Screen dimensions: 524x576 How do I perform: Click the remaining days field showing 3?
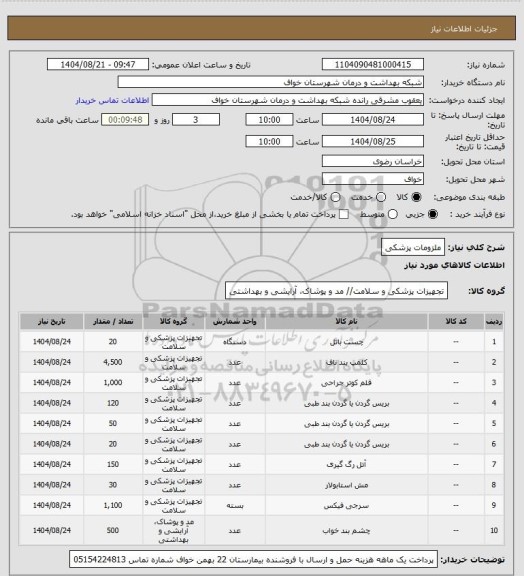click(196, 120)
